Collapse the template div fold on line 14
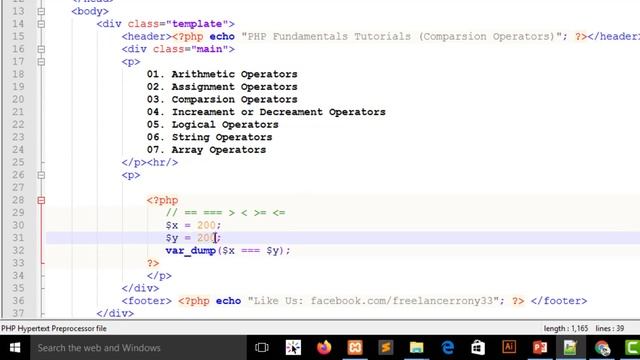The width and height of the screenshot is (640, 360). click(x=41, y=24)
